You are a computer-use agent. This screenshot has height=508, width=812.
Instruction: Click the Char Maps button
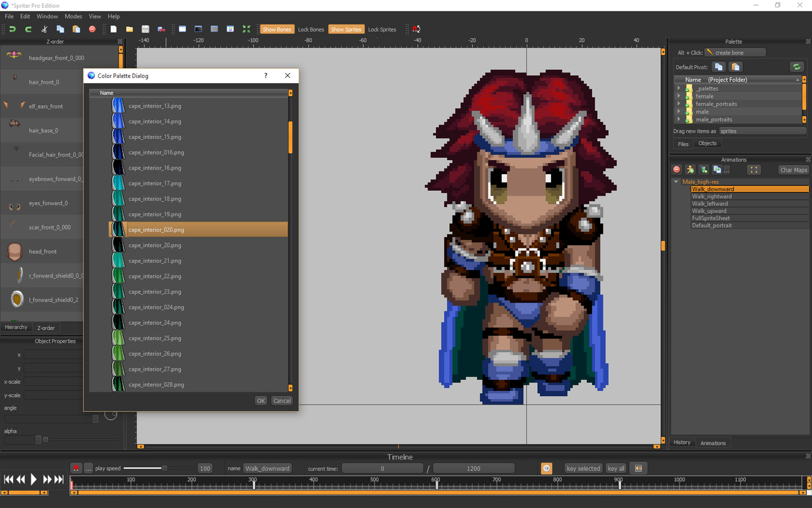[793, 170]
